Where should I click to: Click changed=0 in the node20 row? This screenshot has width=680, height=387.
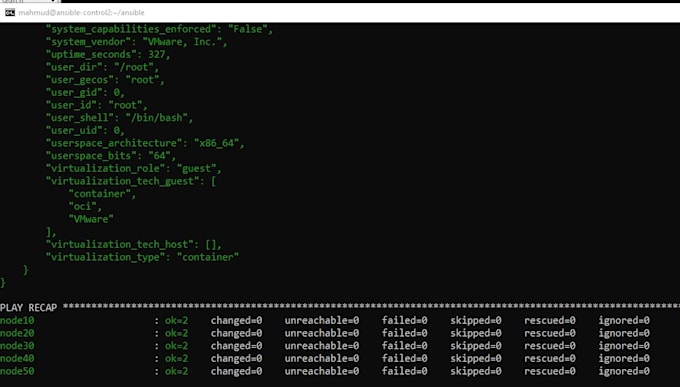pyautogui.click(x=236, y=333)
